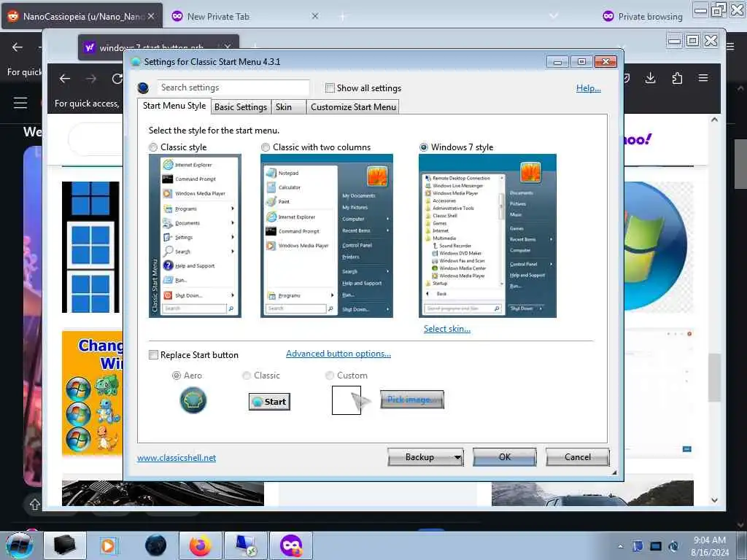This screenshot has width=747, height=560.
Task: Go back in the rear browser window
Action: tap(18, 47)
